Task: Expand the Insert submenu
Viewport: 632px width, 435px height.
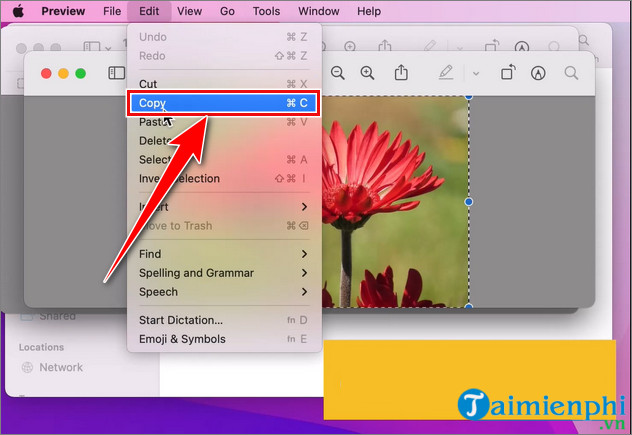Action: pyautogui.click(x=224, y=207)
